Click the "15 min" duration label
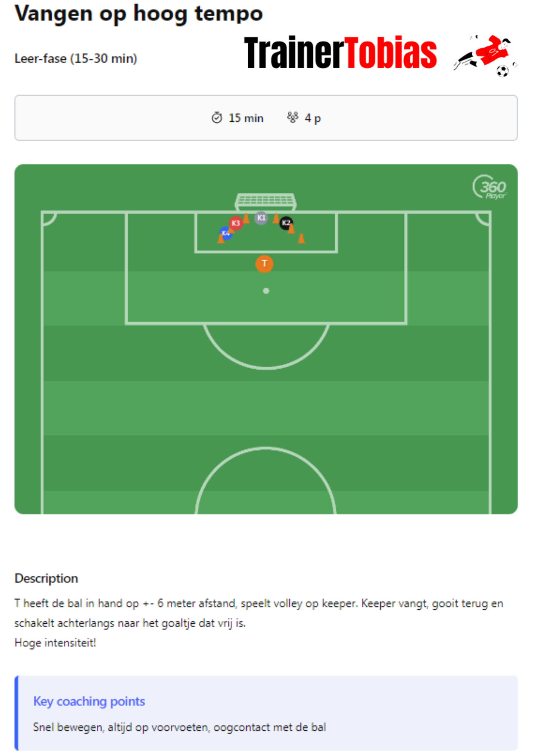Screen dimensions: 534x756 (x=246, y=118)
